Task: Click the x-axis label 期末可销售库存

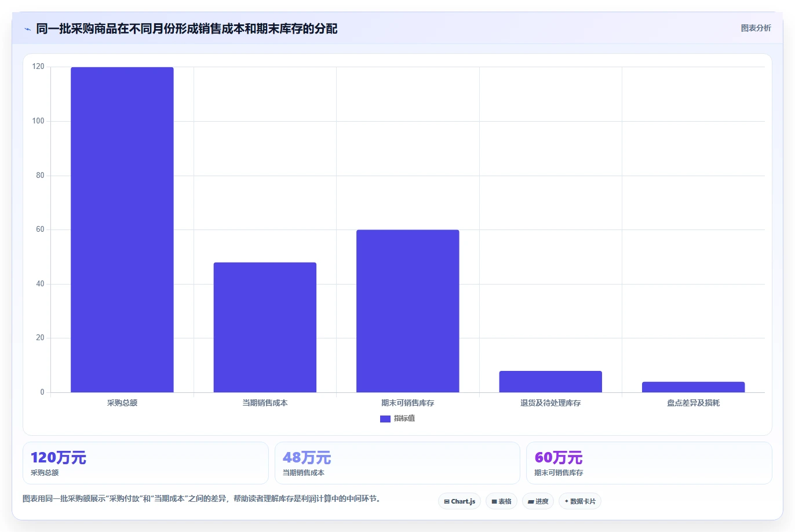Action: pyautogui.click(x=408, y=403)
